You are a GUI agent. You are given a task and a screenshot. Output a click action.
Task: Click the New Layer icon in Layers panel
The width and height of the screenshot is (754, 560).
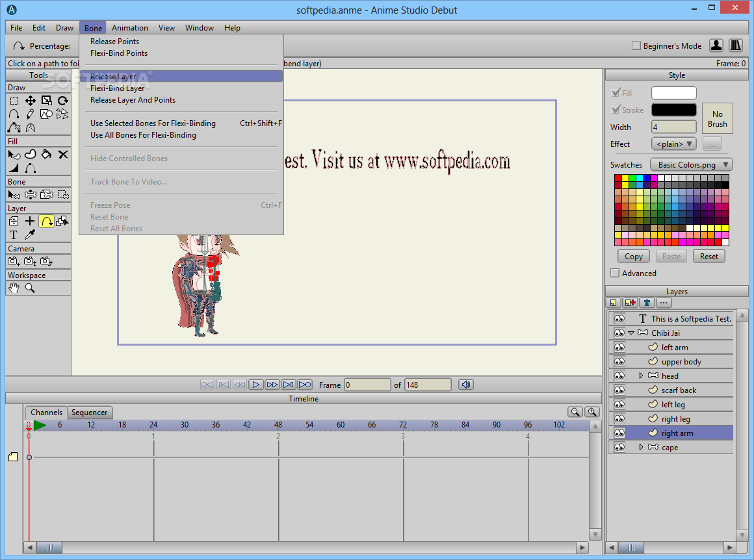(x=613, y=303)
